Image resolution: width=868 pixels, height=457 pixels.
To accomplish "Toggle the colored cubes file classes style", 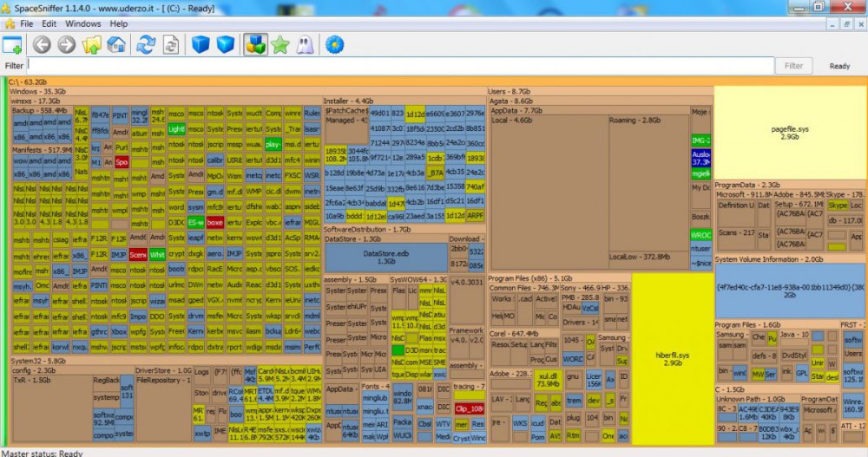I will pos(255,44).
